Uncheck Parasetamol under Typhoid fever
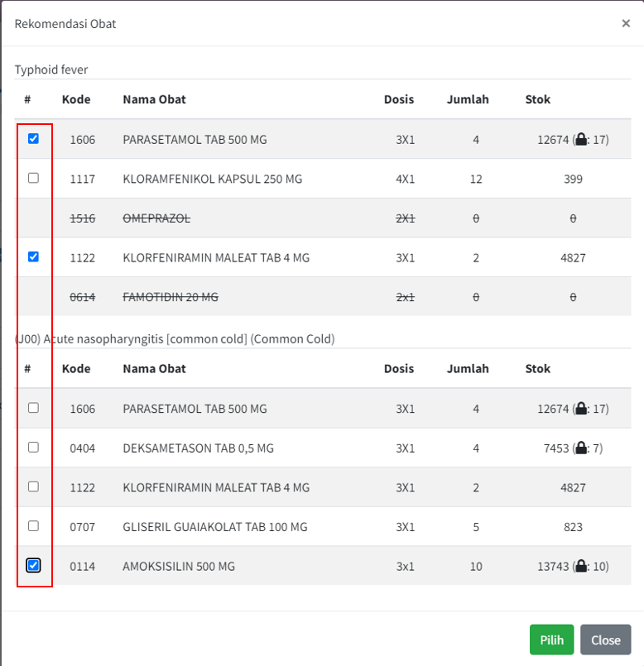644x666 pixels. pos(33,139)
